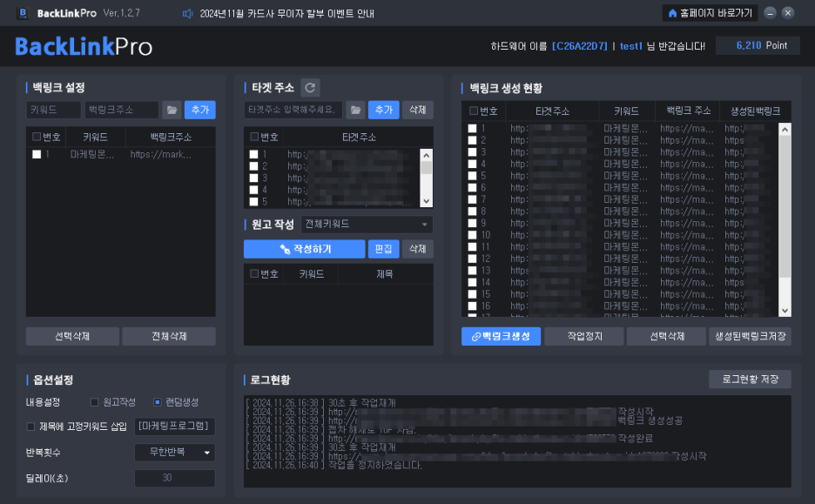Check row 3 in target address list
This screenshot has height=504, width=815.
coord(253,178)
